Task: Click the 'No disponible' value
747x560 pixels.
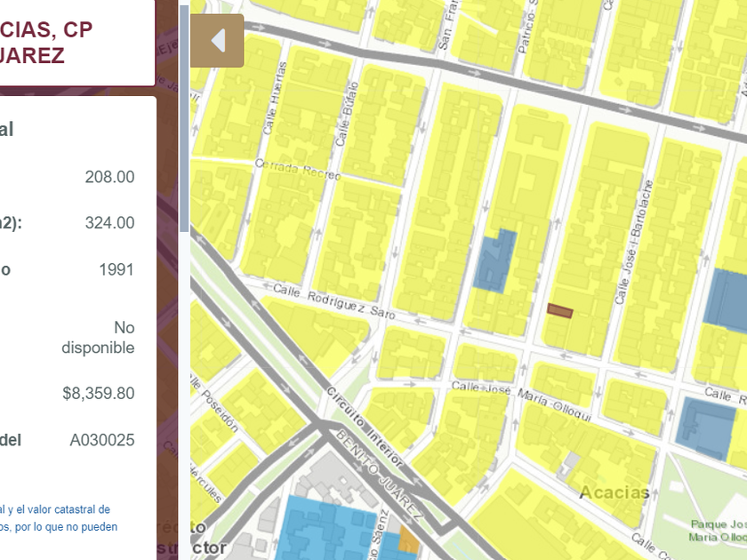Action: [98, 338]
